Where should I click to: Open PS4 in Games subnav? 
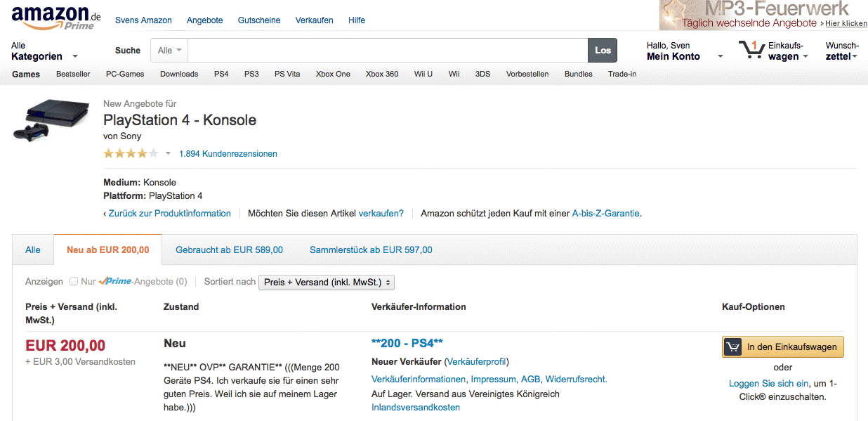[x=221, y=74]
